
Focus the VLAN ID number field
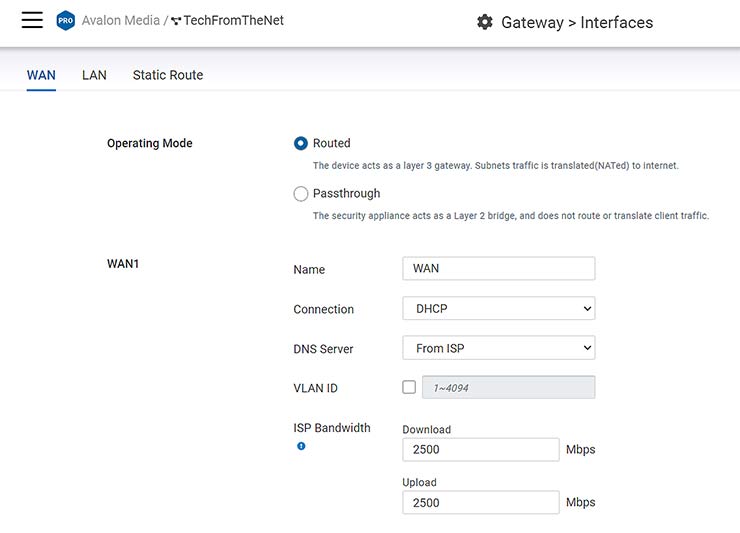tap(508, 387)
